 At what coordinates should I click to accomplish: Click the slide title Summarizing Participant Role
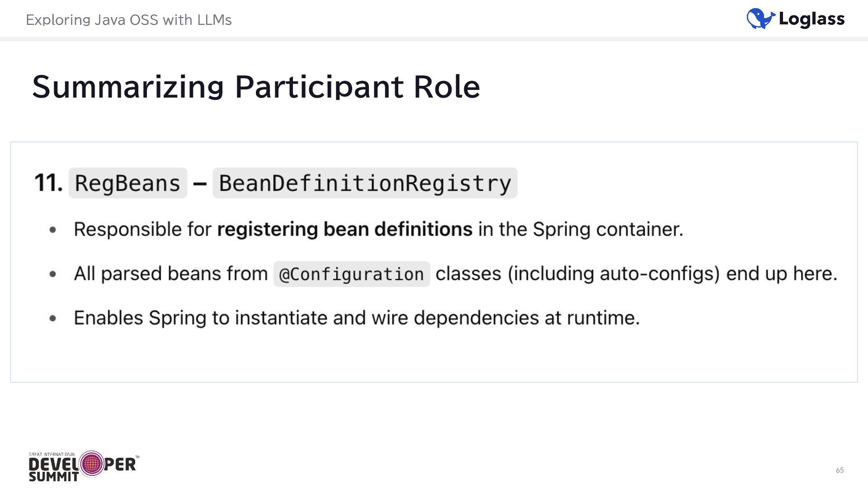[256, 87]
